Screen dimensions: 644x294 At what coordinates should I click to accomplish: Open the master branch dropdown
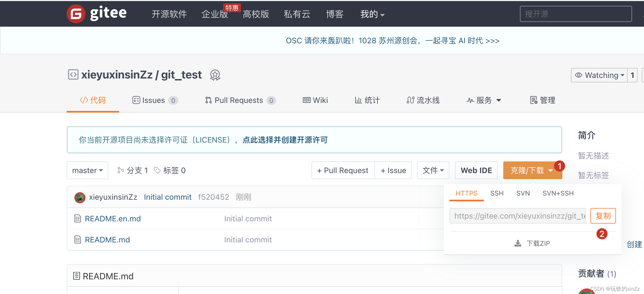coord(87,170)
